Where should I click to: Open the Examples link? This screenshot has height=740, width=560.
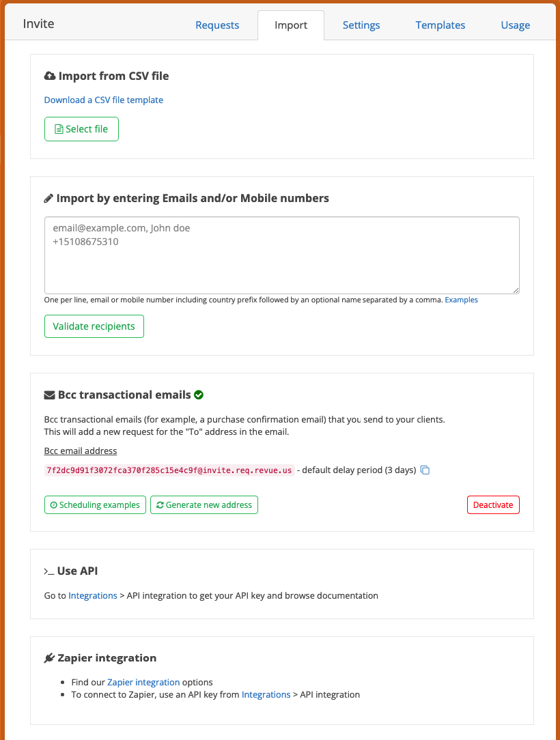461,300
